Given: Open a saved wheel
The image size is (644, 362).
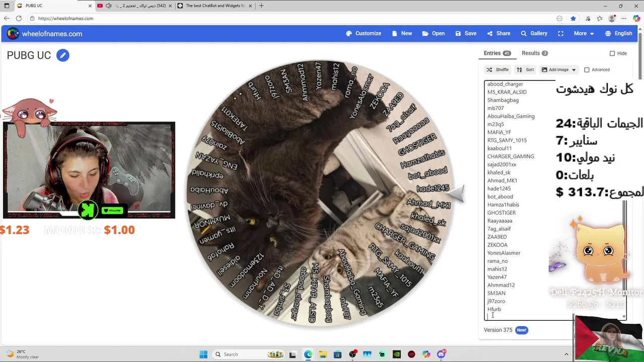Looking at the screenshot, I should [433, 34].
